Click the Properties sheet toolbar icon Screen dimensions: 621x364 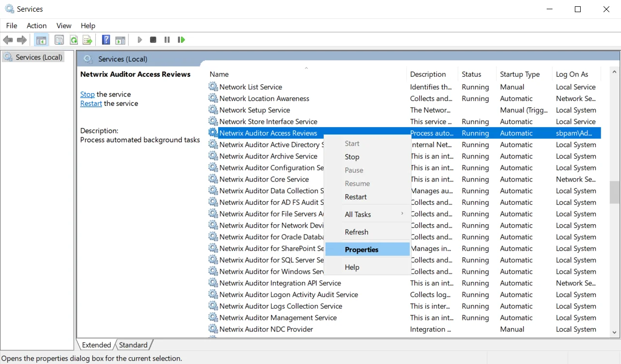[59, 40]
